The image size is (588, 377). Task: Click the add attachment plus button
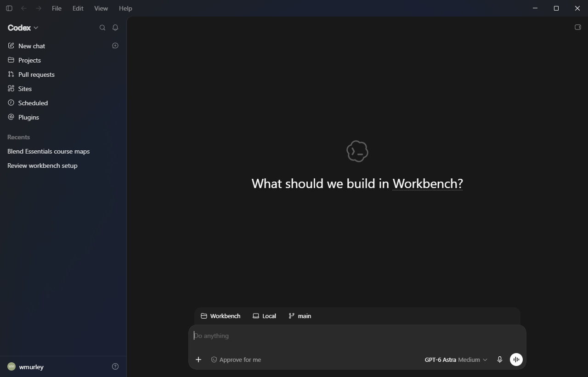pyautogui.click(x=198, y=360)
